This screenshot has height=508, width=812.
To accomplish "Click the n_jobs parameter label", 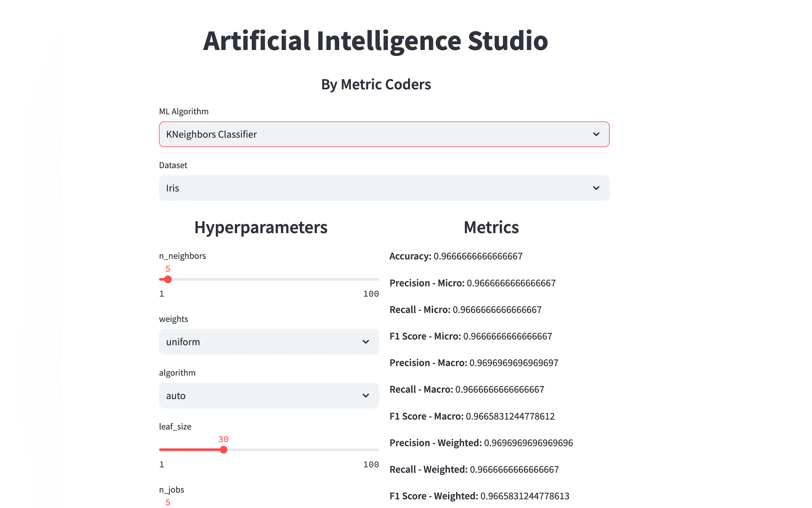I will pyautogui.click(x=171, y=489).
